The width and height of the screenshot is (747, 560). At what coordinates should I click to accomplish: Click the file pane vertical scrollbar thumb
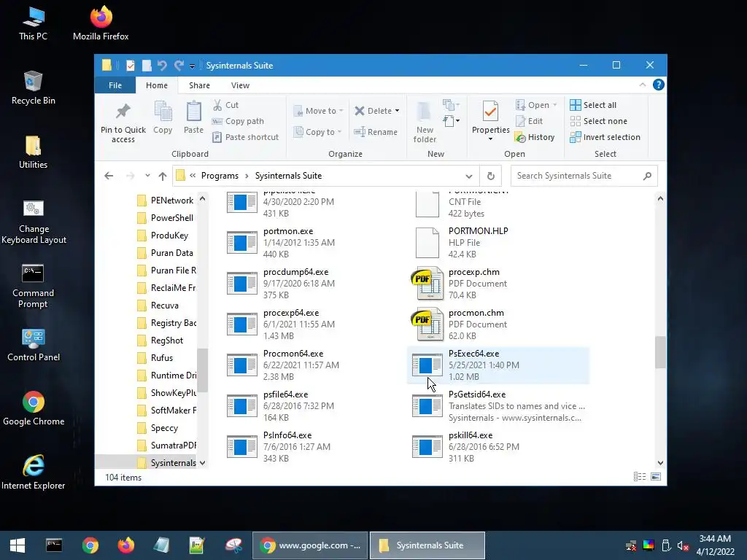point(660,352)
